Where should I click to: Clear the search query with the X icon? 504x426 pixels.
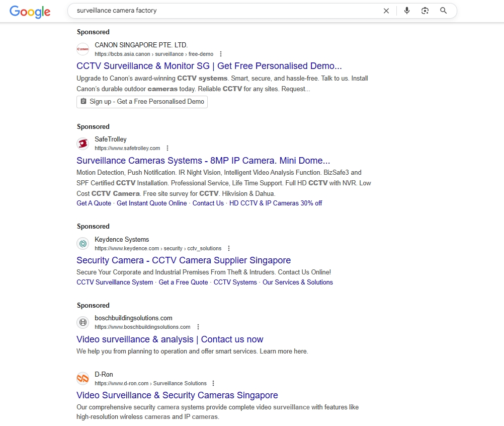386,11
